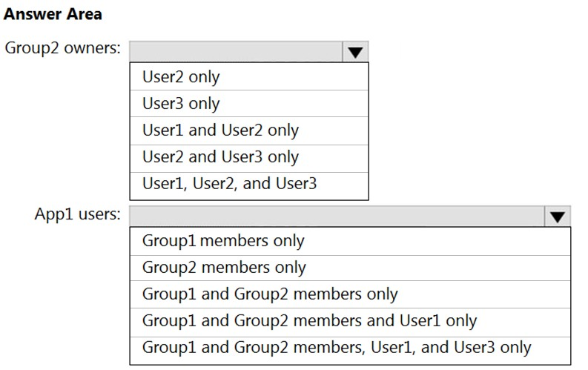Select the 'Group1 members only' option
This screenshot has width=588, height=370.
pos(223,241)
